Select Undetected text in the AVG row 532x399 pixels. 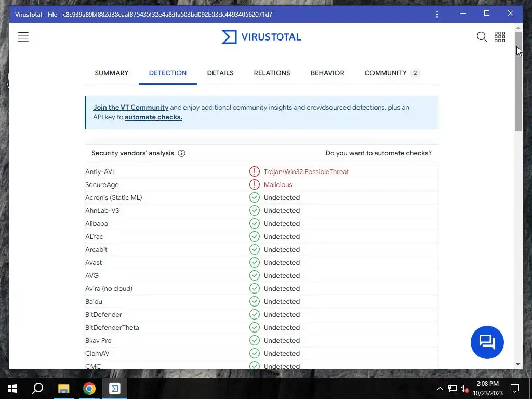(x=282, y=275)
